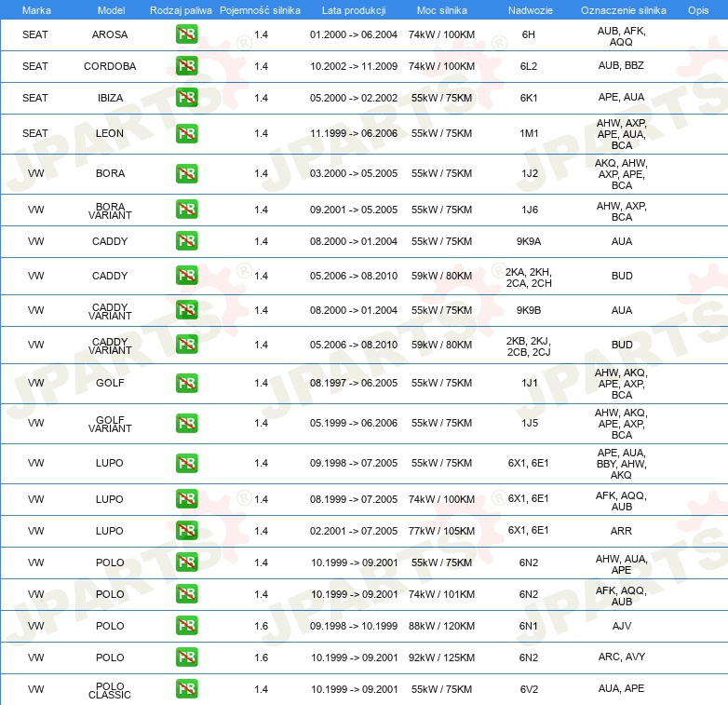Select the CORDOBA model cell
Image resolution: width=728 pixels, height=705 pixels.
110,66
